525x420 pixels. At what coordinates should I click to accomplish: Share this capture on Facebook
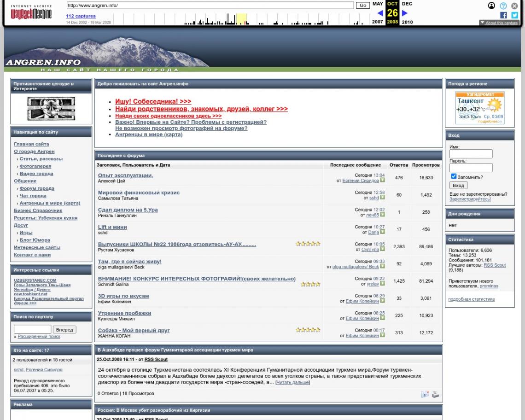[x=503, y=15]
